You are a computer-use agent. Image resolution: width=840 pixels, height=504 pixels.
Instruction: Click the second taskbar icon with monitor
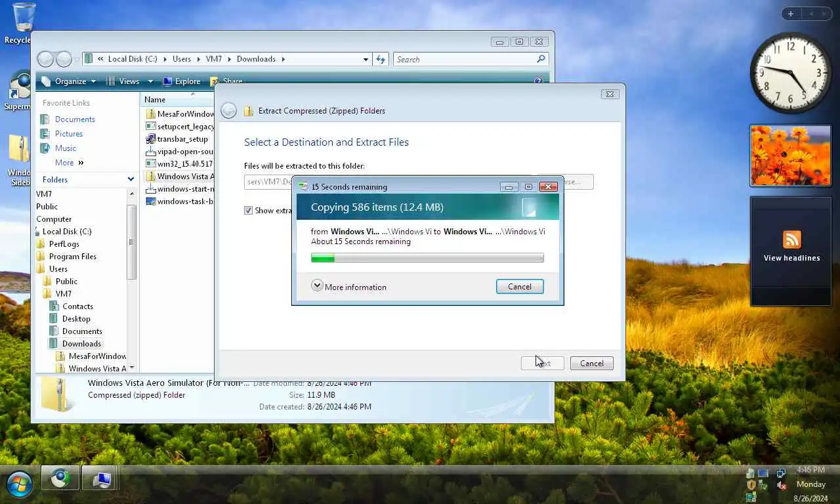point(100,479)
